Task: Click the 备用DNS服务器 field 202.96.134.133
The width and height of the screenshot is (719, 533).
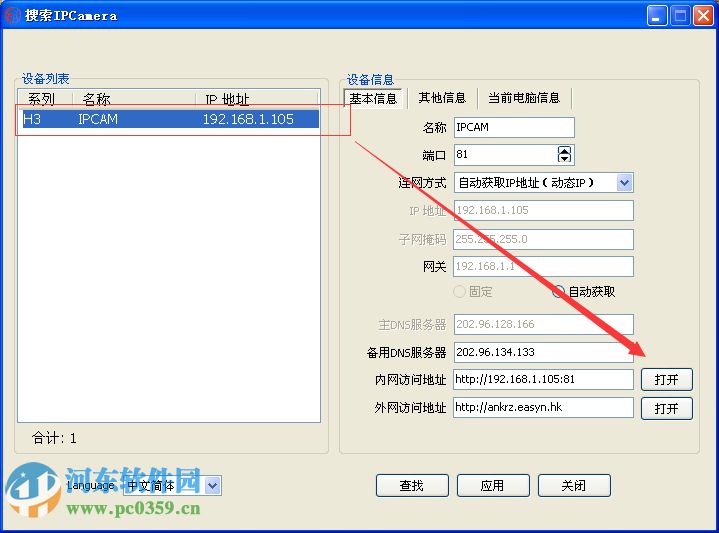Action: point(544,352)
